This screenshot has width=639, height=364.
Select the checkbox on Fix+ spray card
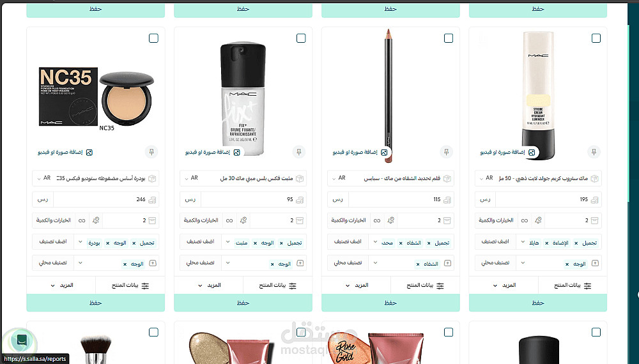(x=301, y=38)
